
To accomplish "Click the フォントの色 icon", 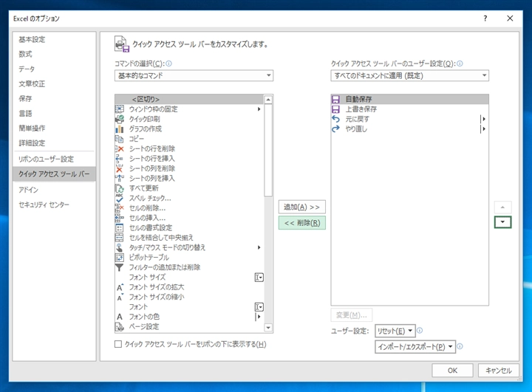I will pos(120,317).
